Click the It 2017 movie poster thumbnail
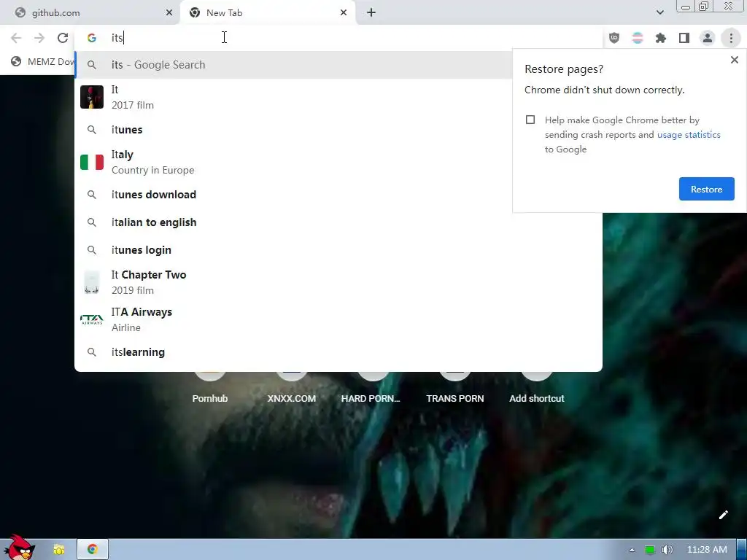The image size is (747, 560). [91, 97]
